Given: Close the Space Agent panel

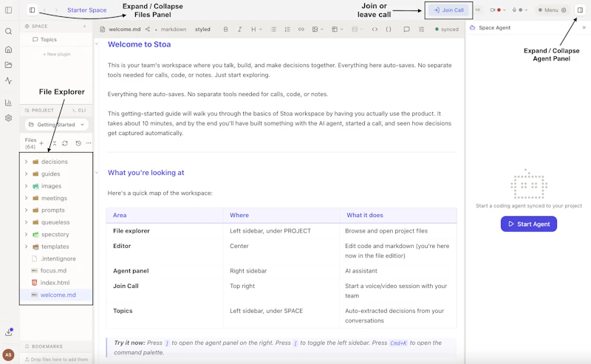Looking at the screenshot, I should 584,27.
